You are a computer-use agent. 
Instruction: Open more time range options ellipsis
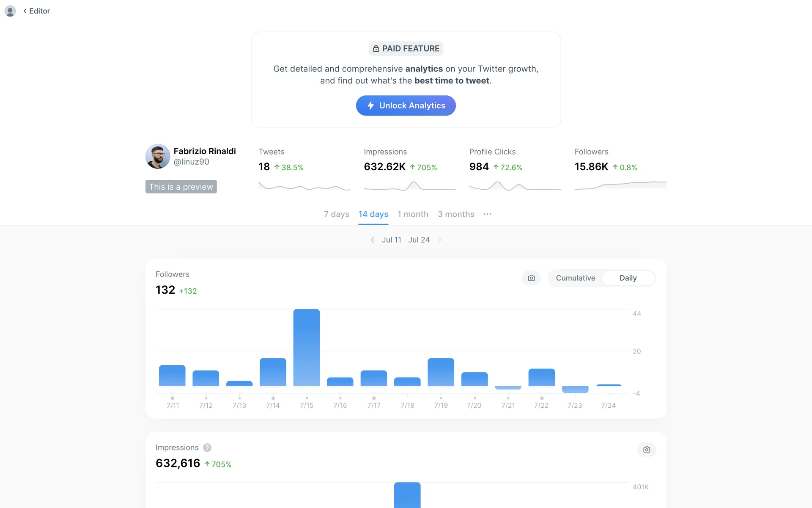[487, 214]
